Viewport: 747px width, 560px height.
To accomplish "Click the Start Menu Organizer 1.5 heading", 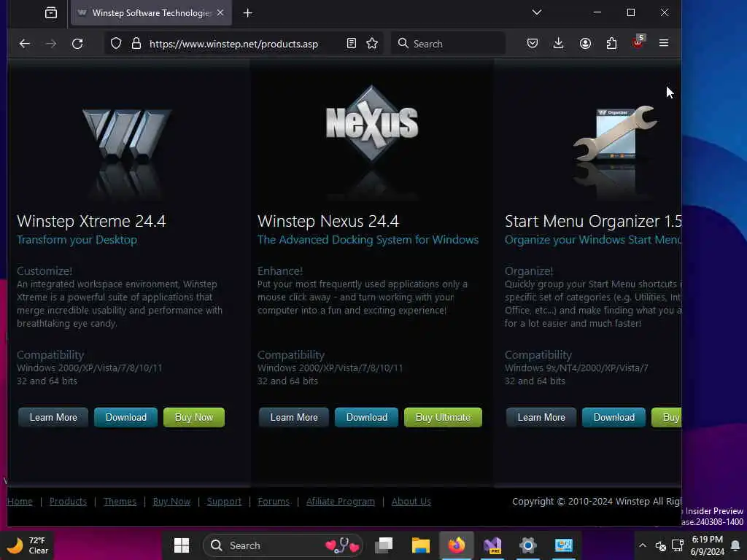I will tap(593, 221).
